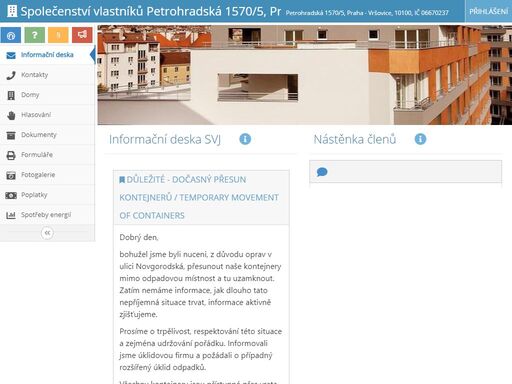The image size is (512, 384).
Task: Click the hand icon for Hlasování
Action: click(x=11, y=115)
